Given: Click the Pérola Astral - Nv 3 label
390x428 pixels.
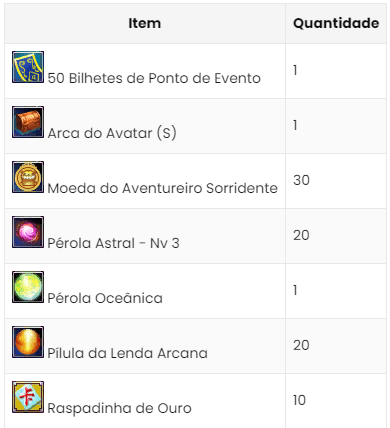Looking at the screenshot, I should point(113,243).
